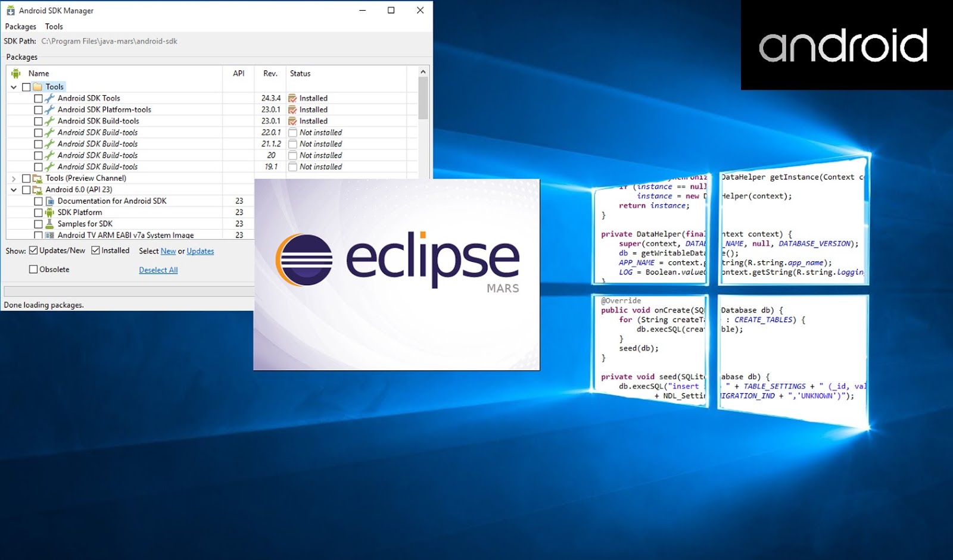
Task: Click the 24.3.4 revision cell
Action: pyautogui.click(x=271, y=98)
